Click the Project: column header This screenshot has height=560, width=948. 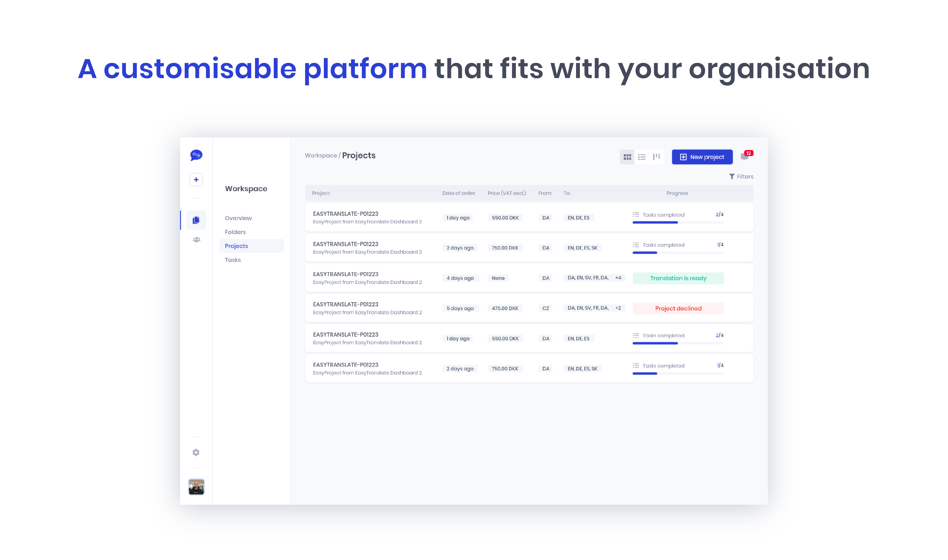(321, 193)
